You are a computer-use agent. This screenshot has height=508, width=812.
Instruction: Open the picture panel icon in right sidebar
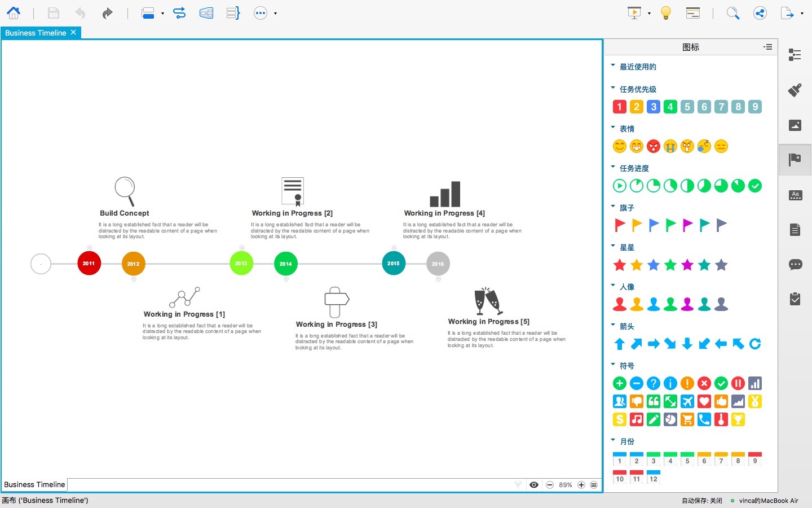pyautogui.click(x=795, y=125)
